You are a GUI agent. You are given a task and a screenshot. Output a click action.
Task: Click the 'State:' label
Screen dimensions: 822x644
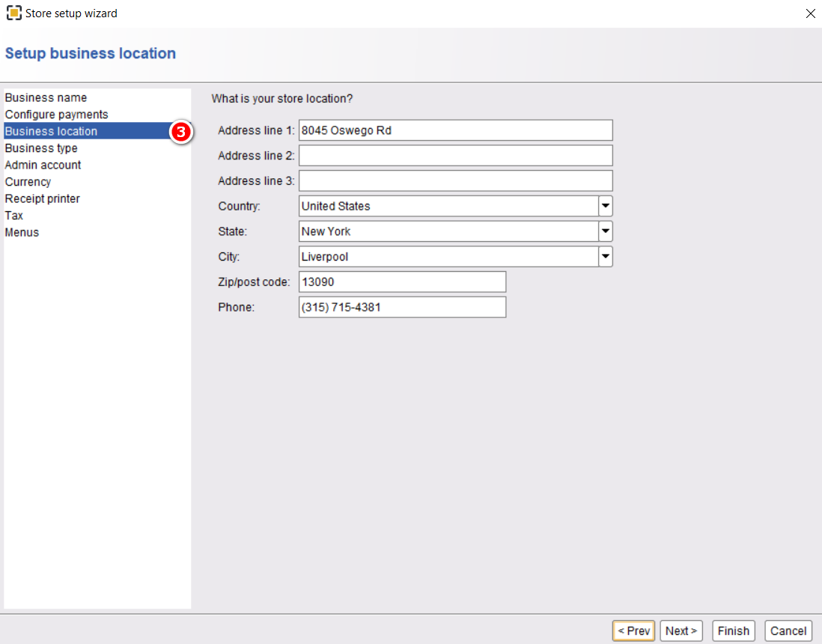[232, 231]
